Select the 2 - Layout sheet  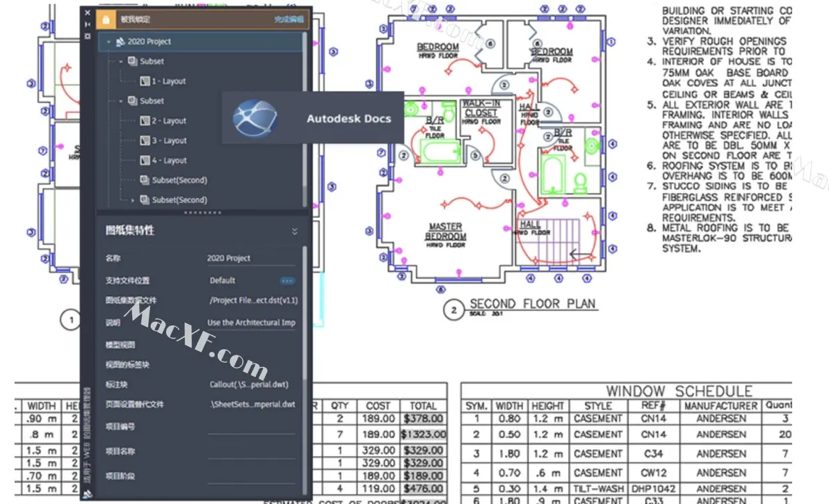coord(169,121)
